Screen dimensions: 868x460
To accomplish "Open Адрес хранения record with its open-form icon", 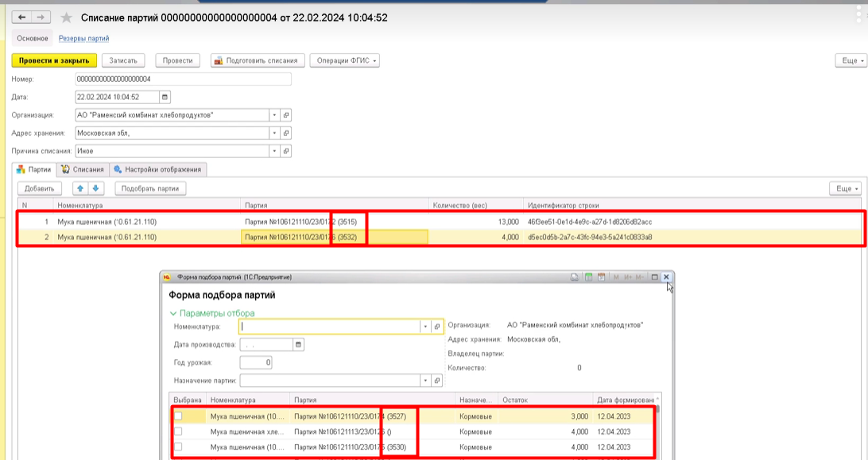I will 286,133.
